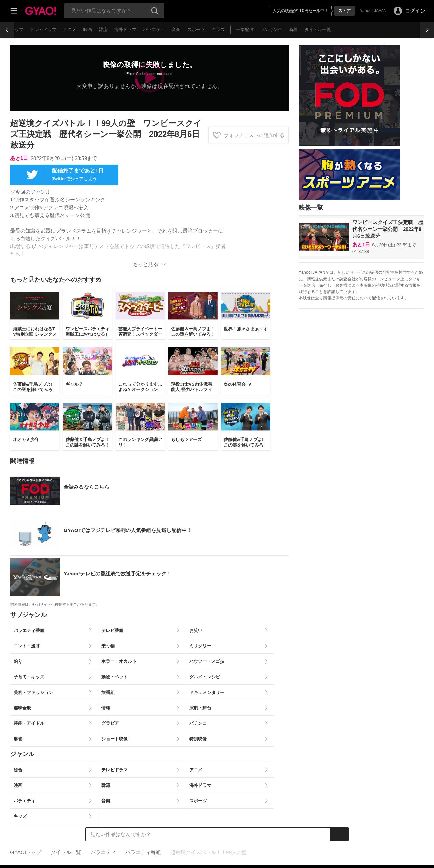Open the ギャル7 recommendation card
The height and width of the screenshot is (868, 434).
[88, 369]
